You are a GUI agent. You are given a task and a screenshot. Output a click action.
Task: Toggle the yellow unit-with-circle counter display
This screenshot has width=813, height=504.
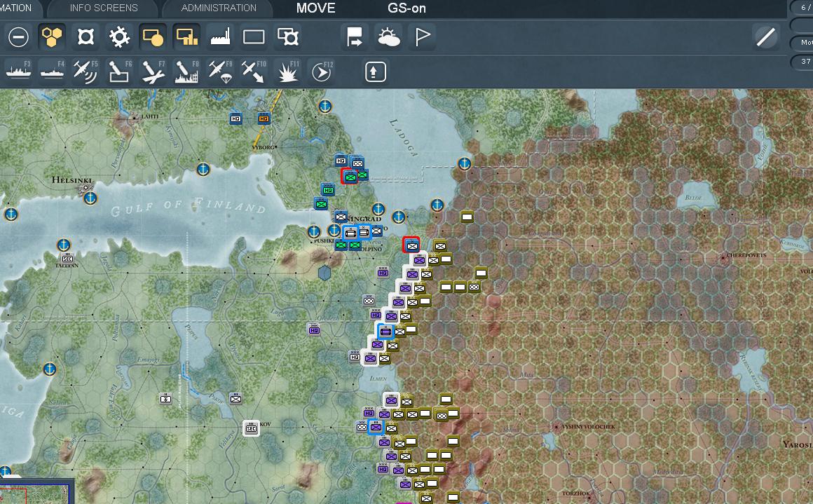point(153,37)
